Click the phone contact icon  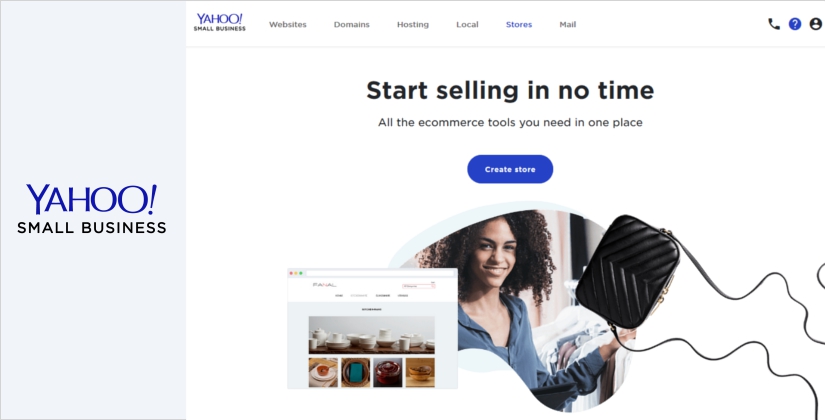[x=773, y=24]
